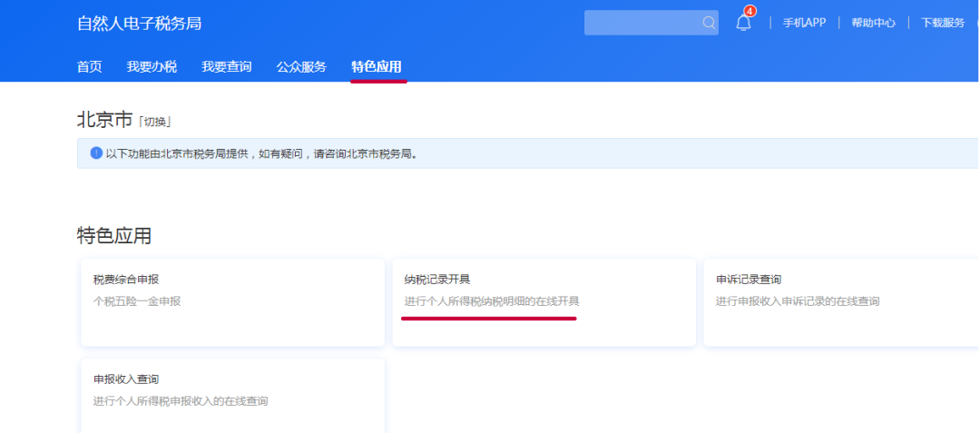Open the 首页 tab
The width and height of the screenshot is (980, 443).
click(x=89, y=67)
